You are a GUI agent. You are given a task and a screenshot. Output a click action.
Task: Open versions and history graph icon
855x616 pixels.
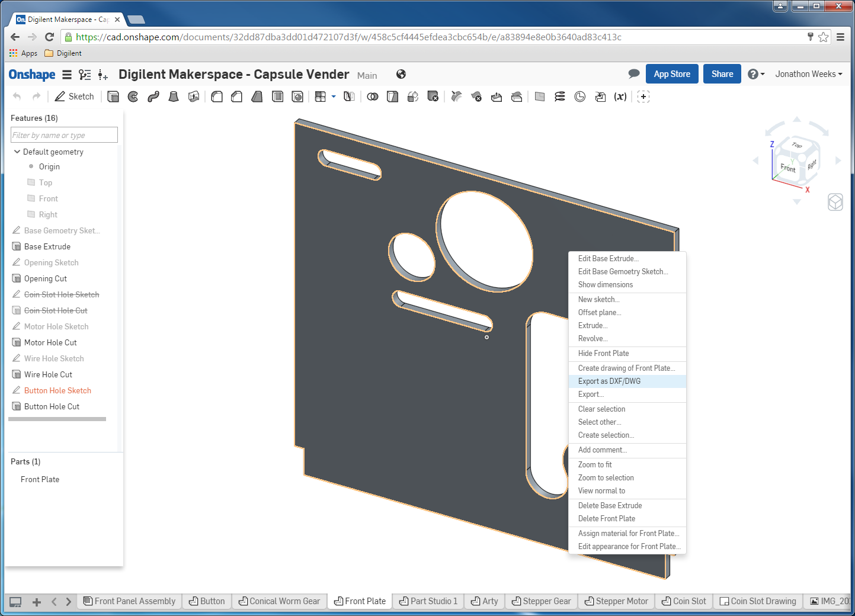pos(85,75)
